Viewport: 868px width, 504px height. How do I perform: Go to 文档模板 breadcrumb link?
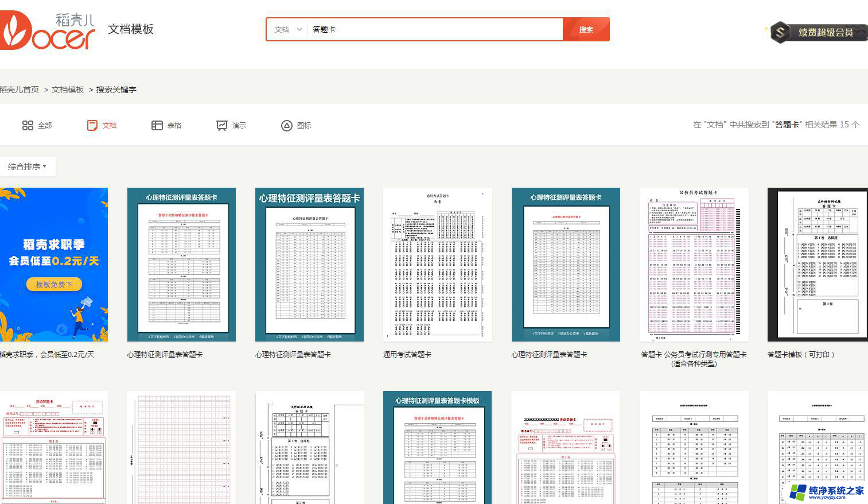click(68, 90)
